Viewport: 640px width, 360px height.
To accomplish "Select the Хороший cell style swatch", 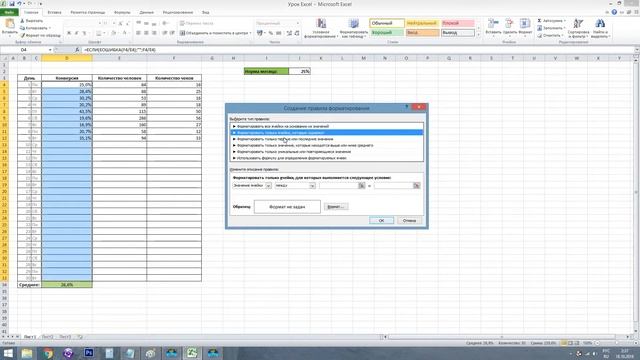I will click(x=387, y=33).
